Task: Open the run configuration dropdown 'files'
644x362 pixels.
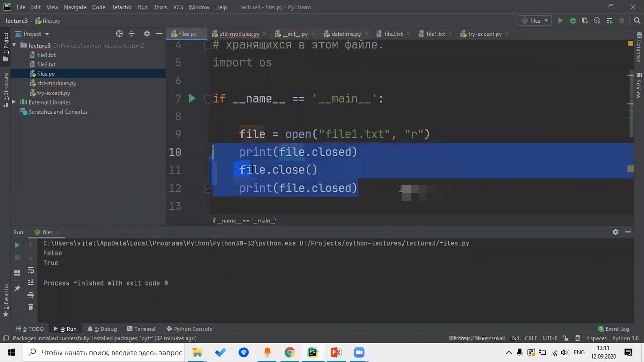Action: 535,21
